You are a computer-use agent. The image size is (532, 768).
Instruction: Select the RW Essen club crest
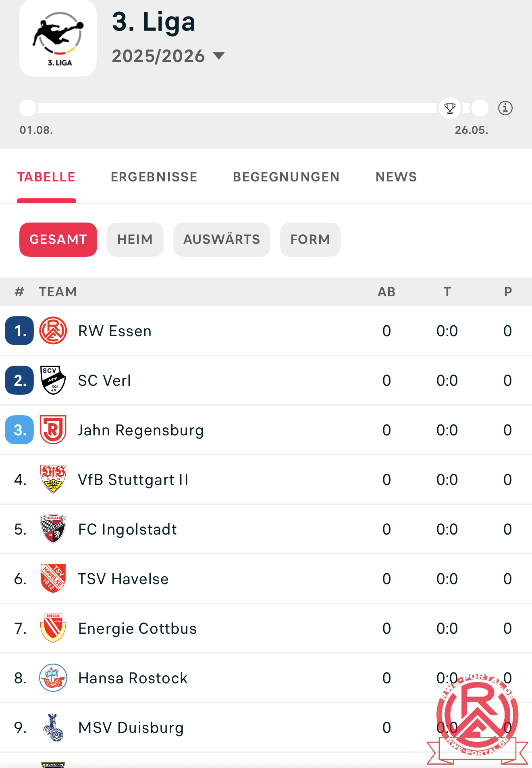(x=53, y=331)
